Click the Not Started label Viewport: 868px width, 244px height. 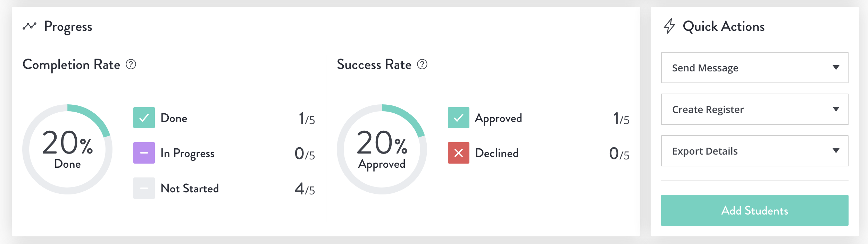[190, 189]
